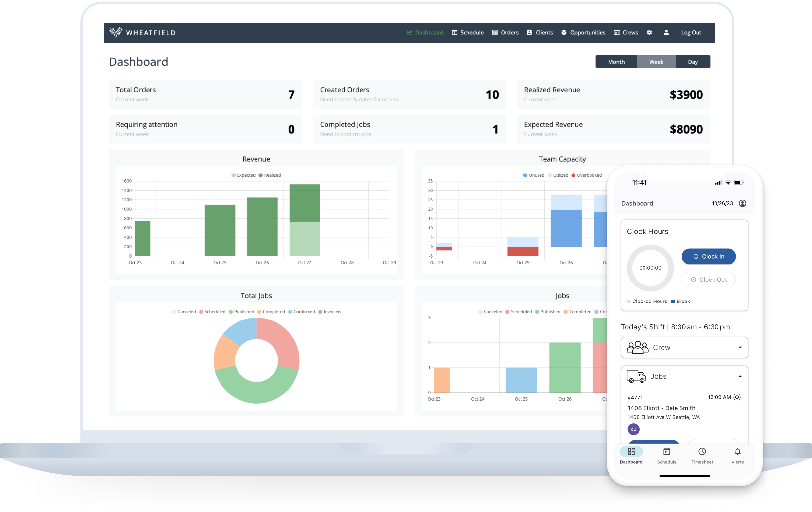The image size is (812, 512).
Task: Click the Clients contact icon in navbar
Action: [x=529, y=33]
